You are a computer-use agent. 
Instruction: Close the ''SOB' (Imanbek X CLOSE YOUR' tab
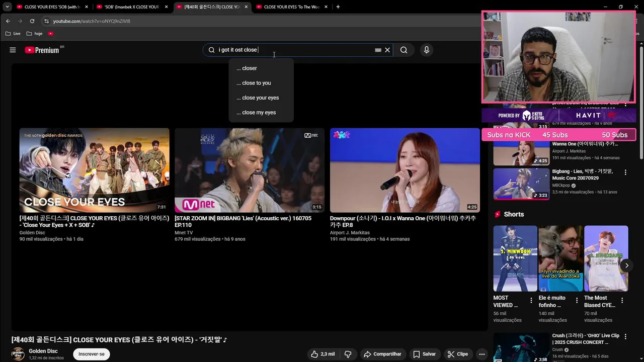tap(167, 7)
